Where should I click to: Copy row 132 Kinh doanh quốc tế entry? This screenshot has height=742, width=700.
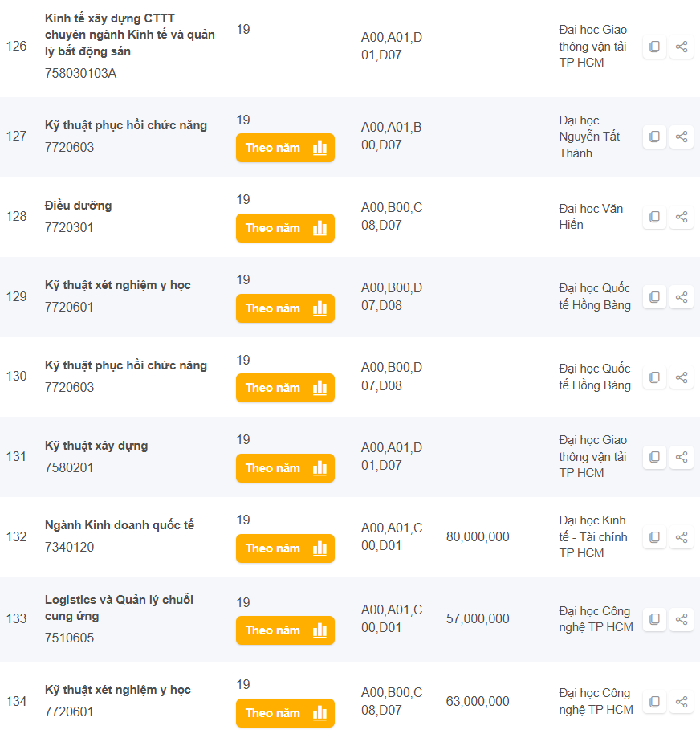click(x=654, y=537)
